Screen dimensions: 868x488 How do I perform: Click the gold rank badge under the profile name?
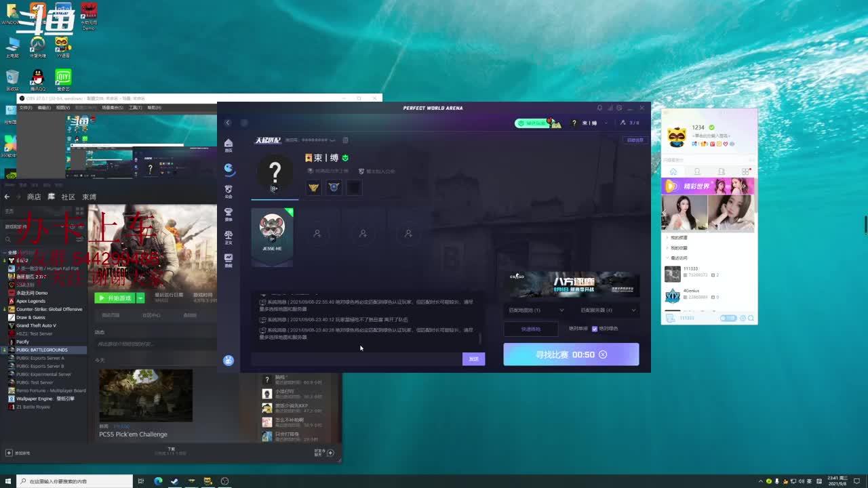[x=313, y=187]
